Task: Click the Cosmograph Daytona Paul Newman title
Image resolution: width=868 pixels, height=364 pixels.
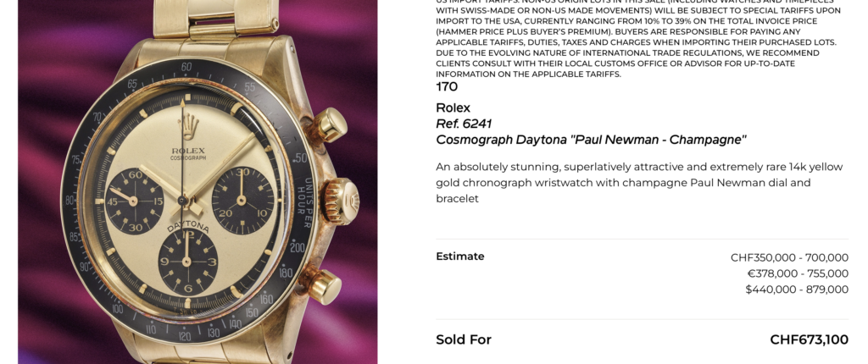Action: point(591,140)
